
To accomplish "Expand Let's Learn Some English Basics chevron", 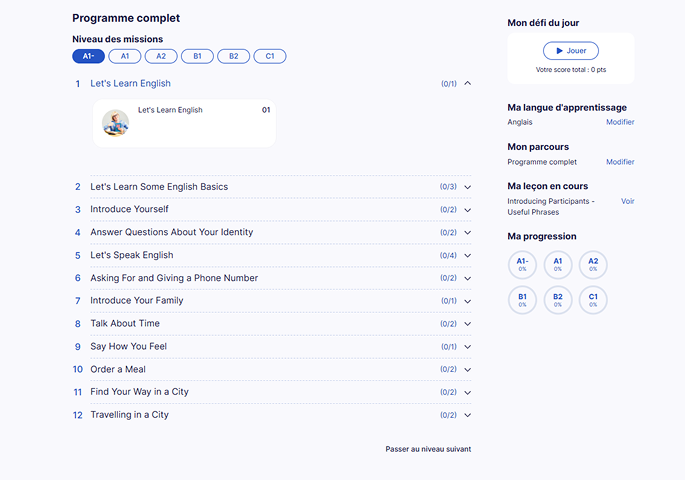I will (x=467, y=187).
